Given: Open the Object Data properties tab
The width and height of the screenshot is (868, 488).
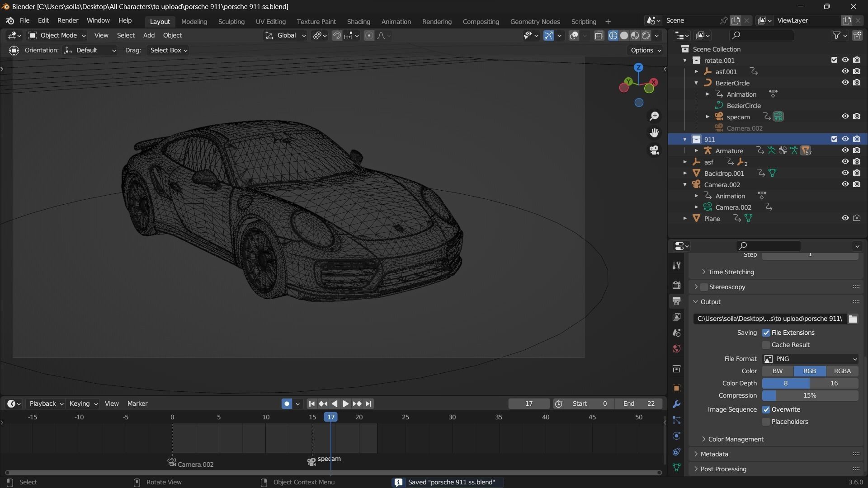Looking at the screenshot, I should click(676, 467).
